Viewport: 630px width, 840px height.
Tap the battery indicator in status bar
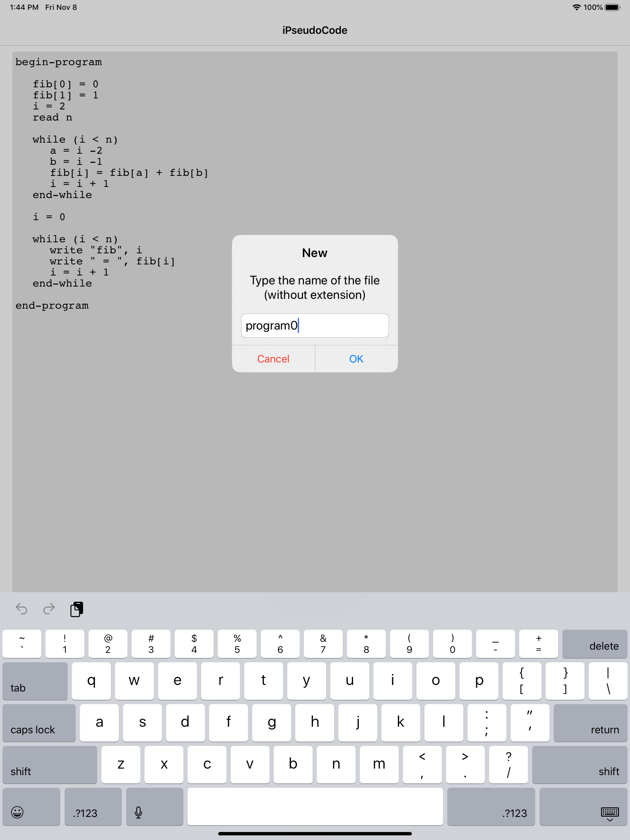point(612,7)
